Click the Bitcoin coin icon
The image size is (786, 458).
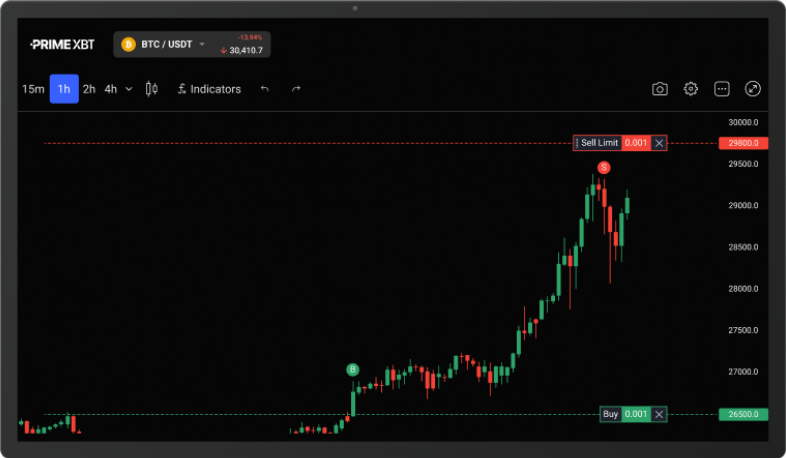(x=128, y=44)
